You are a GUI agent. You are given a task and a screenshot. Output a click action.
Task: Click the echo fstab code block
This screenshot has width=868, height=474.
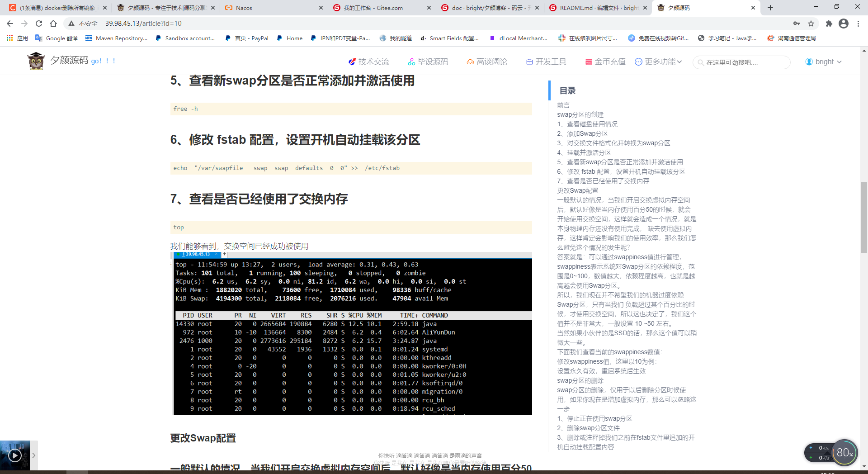click(351, 168)
